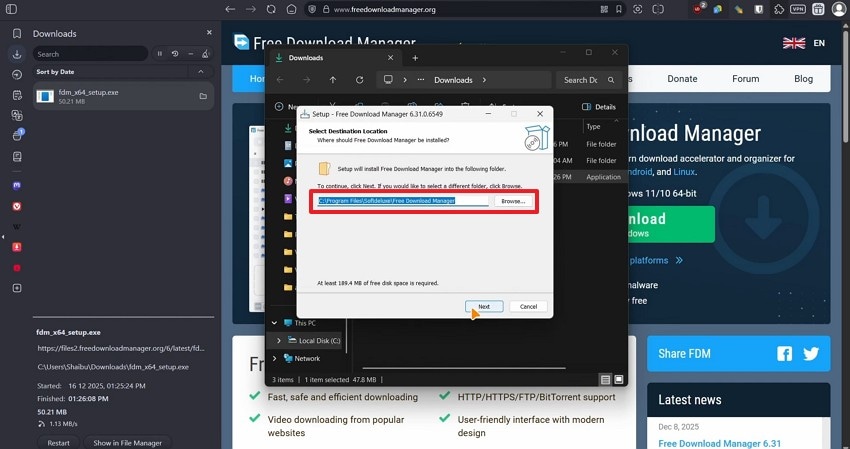
Task: Open the Mastodon web panel
Action: click(x=17, y=185)
